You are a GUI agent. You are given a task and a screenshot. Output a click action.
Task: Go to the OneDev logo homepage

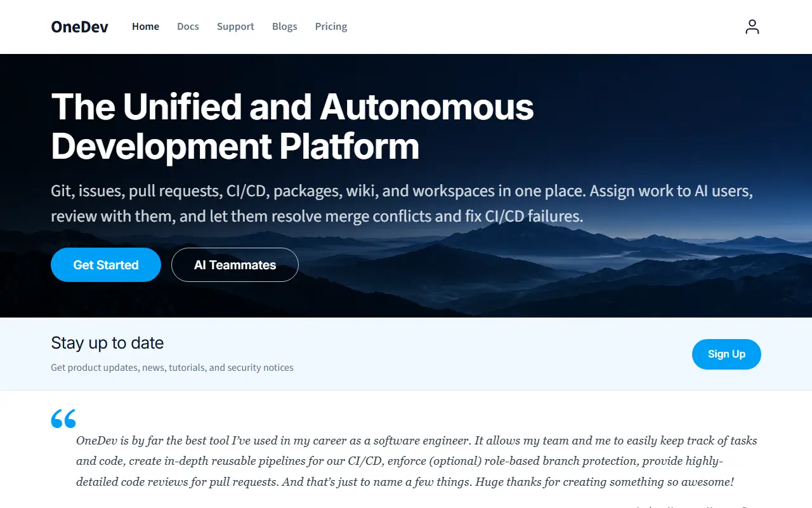point(79,27)
